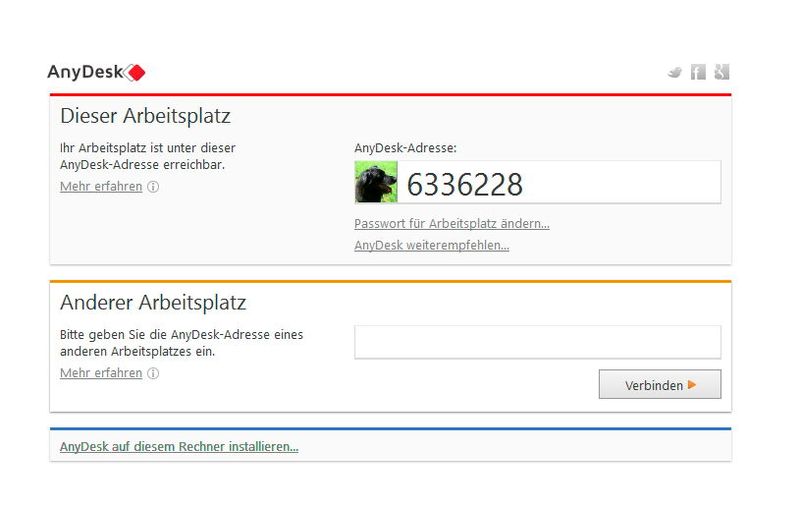Image resolution: width=800 pixels, height=506 pixels.
Task: Open Mehr erfahren link in Anderer Arbeitsplatz
Action: pyautogui.click(x=101, y=373)
